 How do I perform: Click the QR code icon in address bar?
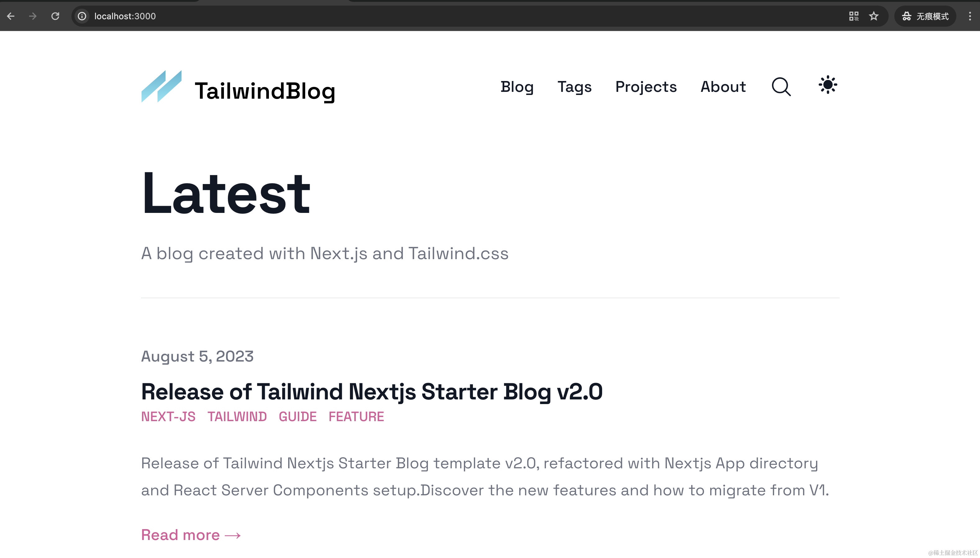tap(854, 16)
